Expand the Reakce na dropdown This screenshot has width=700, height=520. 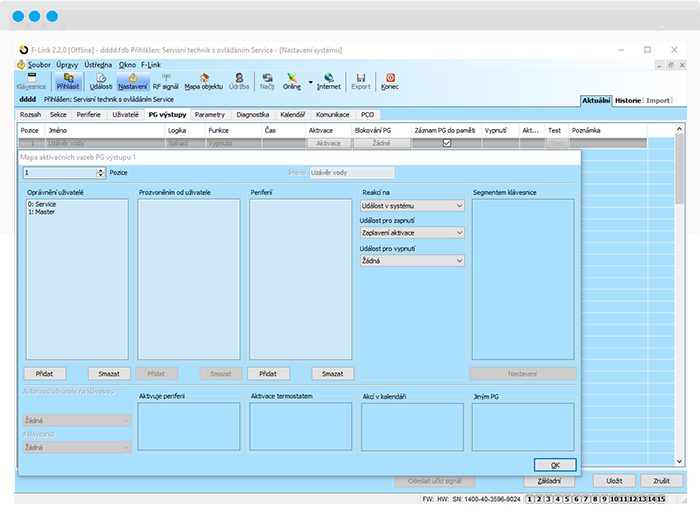pyautogui.click(x=412, y=205)
